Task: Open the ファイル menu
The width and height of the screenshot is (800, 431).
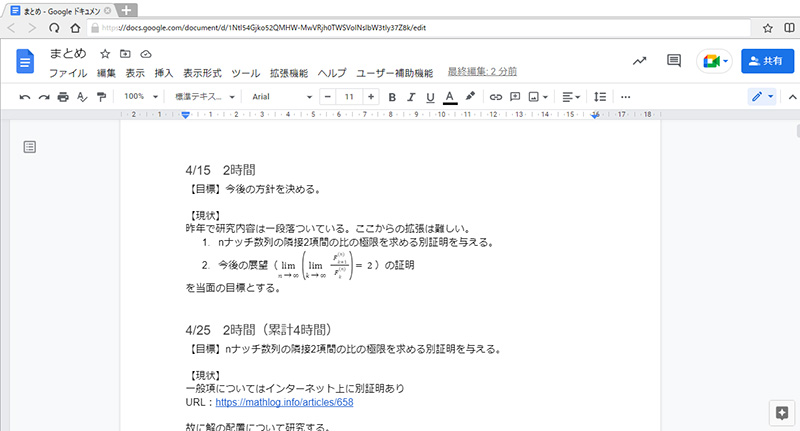Action: click(67, 73)
